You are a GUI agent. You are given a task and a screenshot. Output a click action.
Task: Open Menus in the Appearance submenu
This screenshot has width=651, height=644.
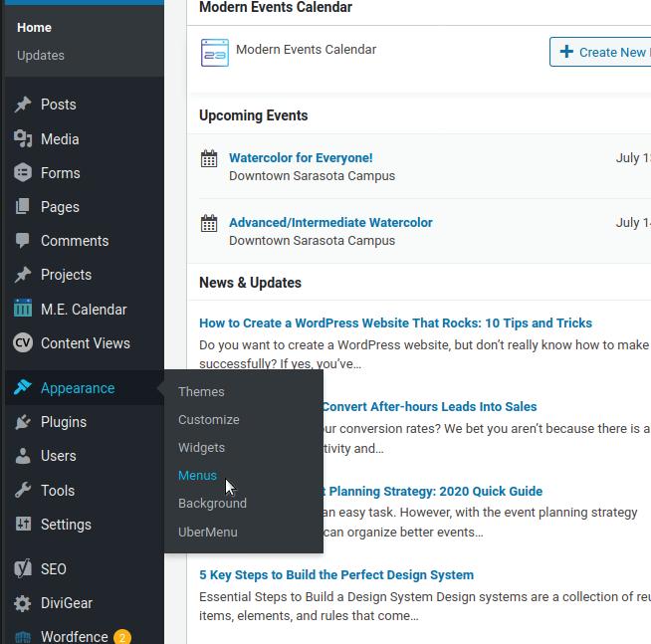[x=197, y=475]
